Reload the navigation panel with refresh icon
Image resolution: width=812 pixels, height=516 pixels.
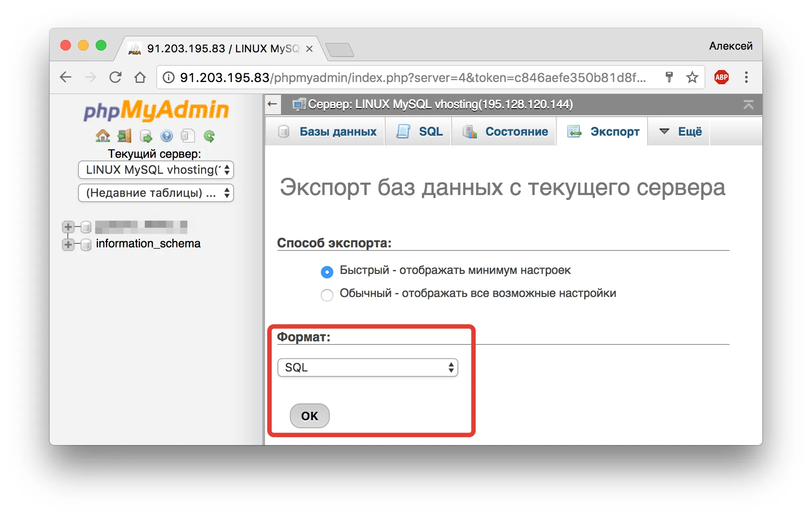209,136
